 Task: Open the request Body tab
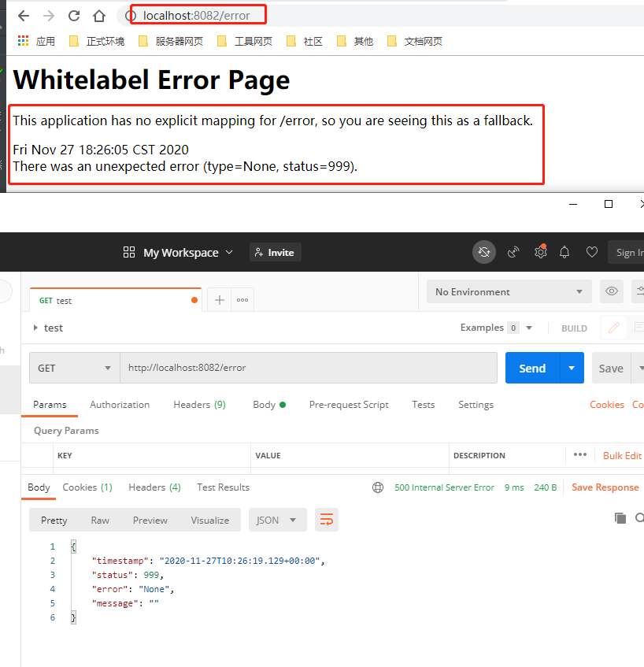coord(268,405)
